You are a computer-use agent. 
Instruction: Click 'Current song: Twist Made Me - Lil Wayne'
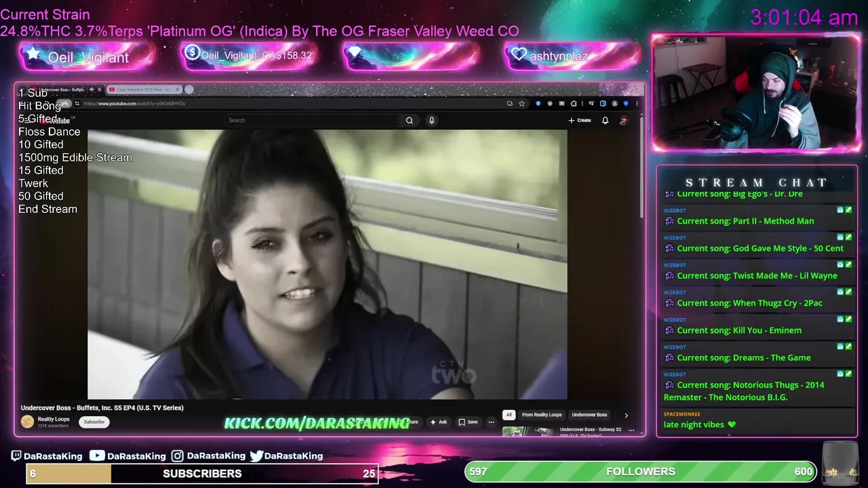click(x=757, y=276)
